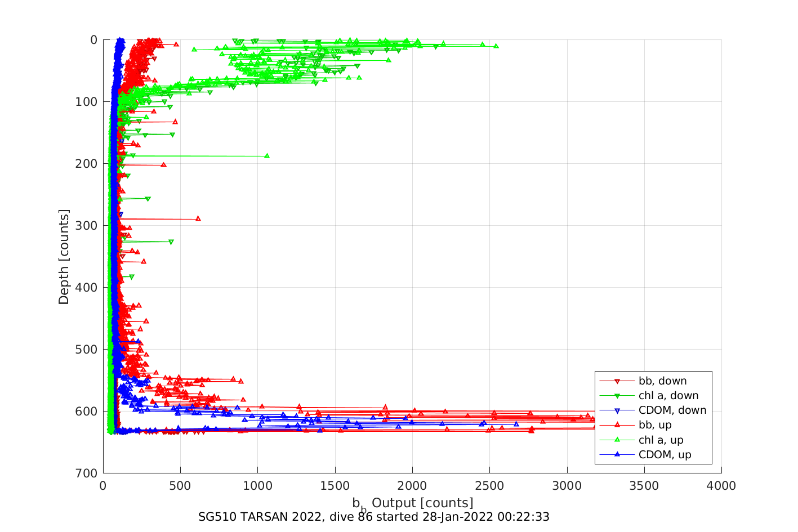Click the x-axis tick label 4000

(x=721, y=486)
